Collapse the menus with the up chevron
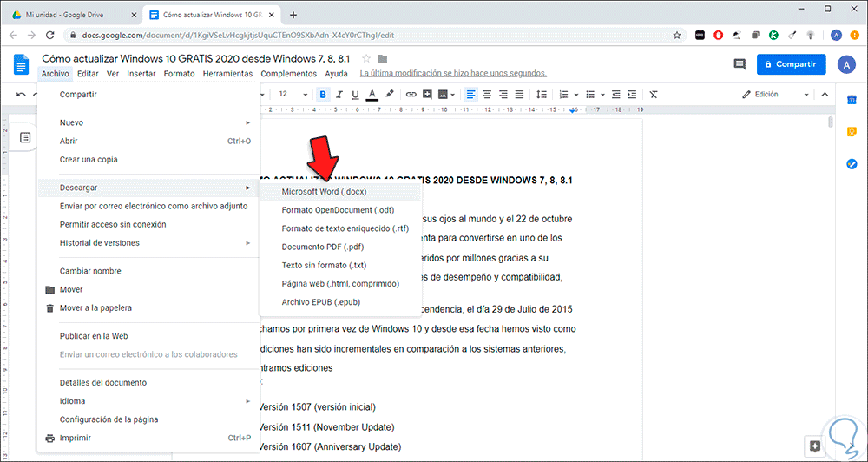The width and height of the screenshot is (868, 462). [x=825, y=94]
